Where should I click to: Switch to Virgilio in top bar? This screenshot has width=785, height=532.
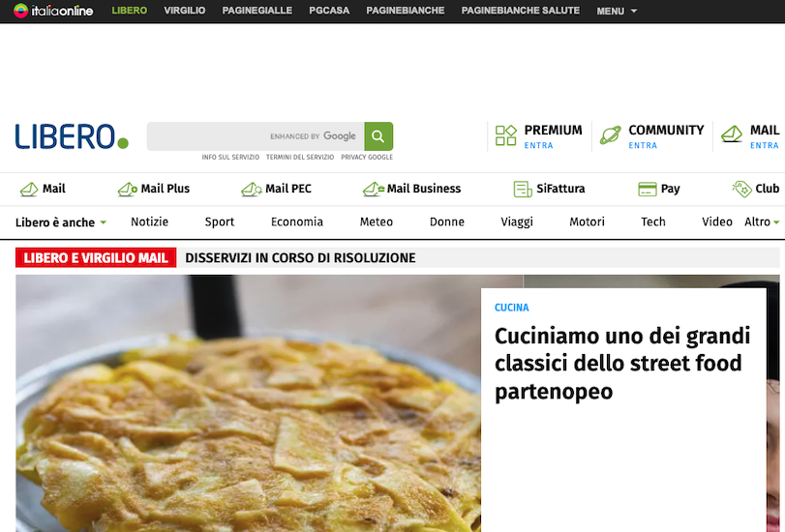click(x=184, y=11)
